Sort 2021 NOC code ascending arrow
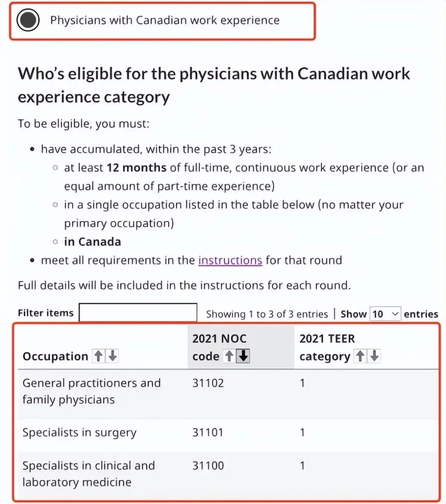Screen dimensions: 446x504 click(229, 356)
